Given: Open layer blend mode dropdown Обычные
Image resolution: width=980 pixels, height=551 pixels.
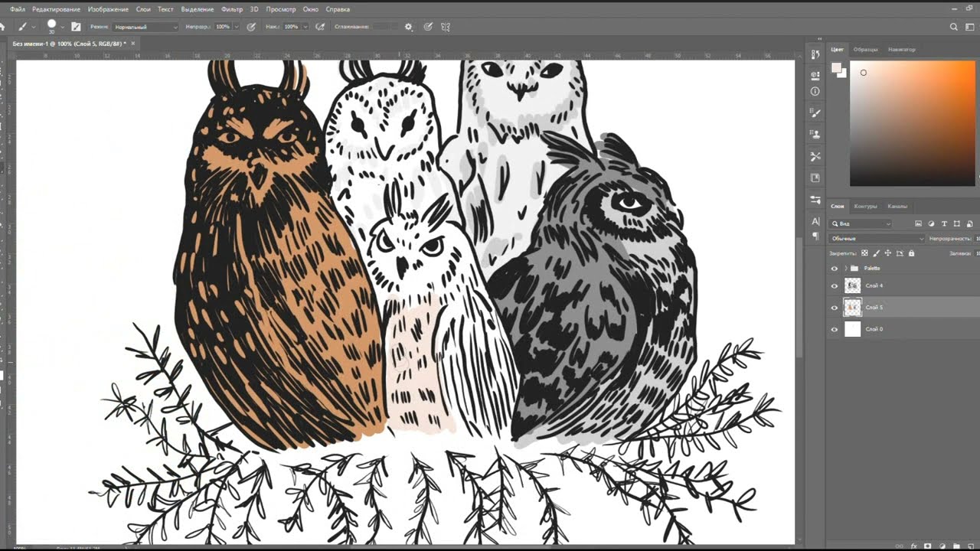Looking at the screenshot, I should pos(876,239).
